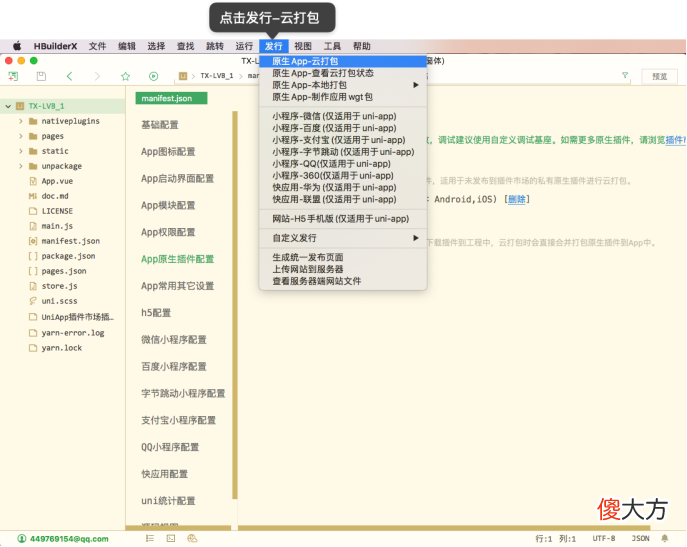This screenshot has width=687, height=547.
Task: Click the App.vue file icon
Action: click(33, 181)
